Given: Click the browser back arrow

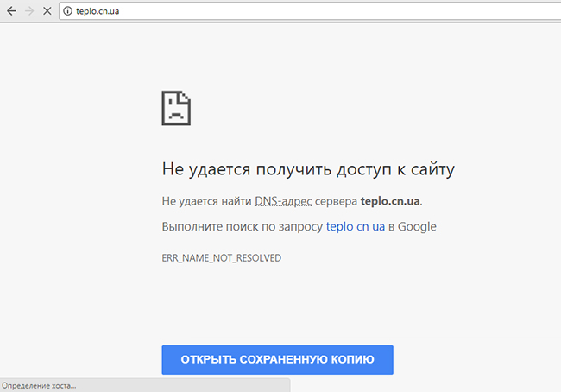Looking at the screenshot, I should pos(10,11).
